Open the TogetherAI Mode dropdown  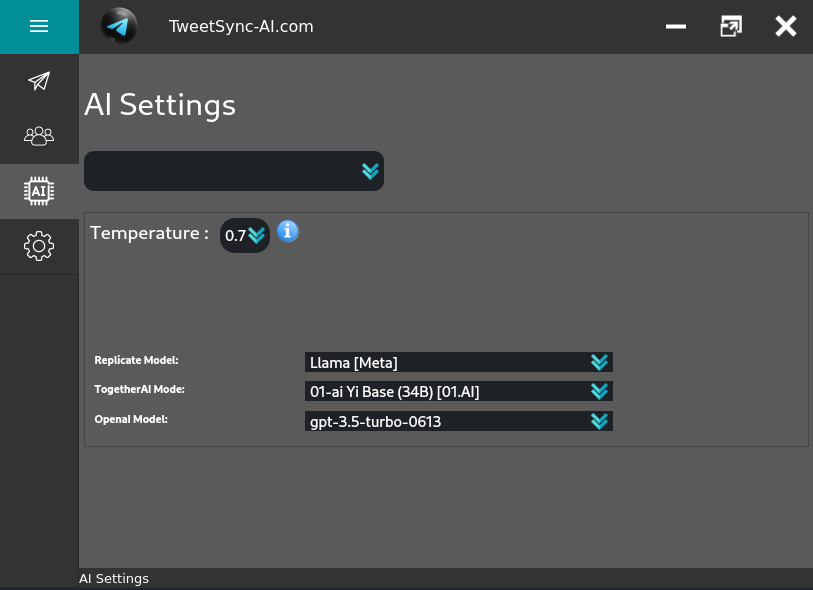(x=458, y=391)
